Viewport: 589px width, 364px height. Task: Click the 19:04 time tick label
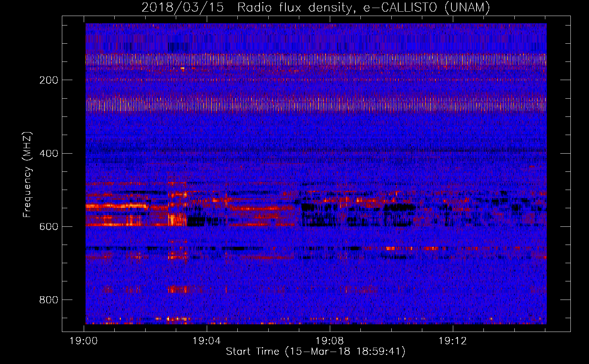(207, 341)
